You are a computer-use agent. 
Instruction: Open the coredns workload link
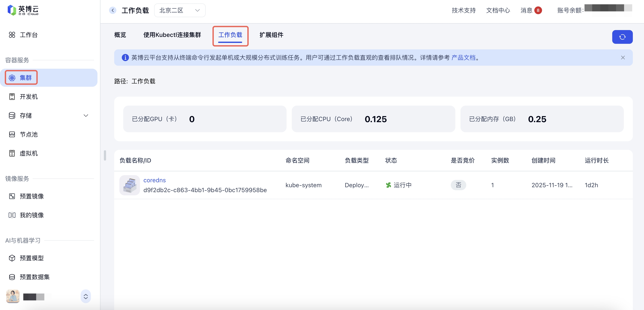(x=154, y=180)
